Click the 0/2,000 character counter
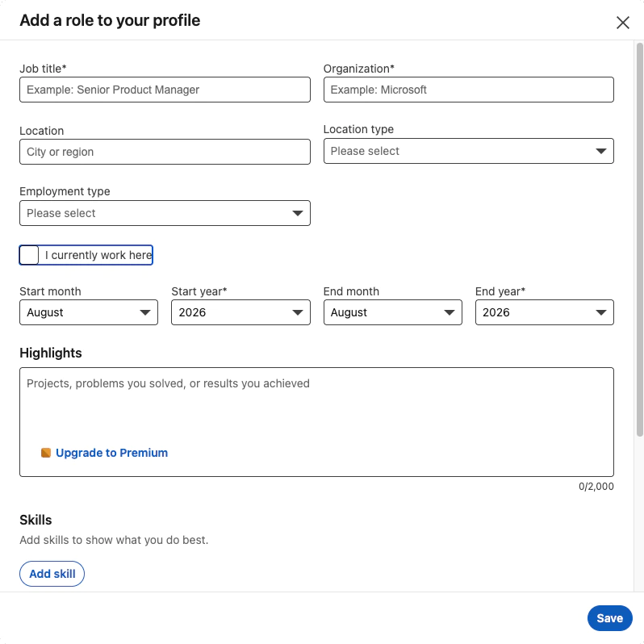This screenshot has width=644, height=644. (596, 487)
